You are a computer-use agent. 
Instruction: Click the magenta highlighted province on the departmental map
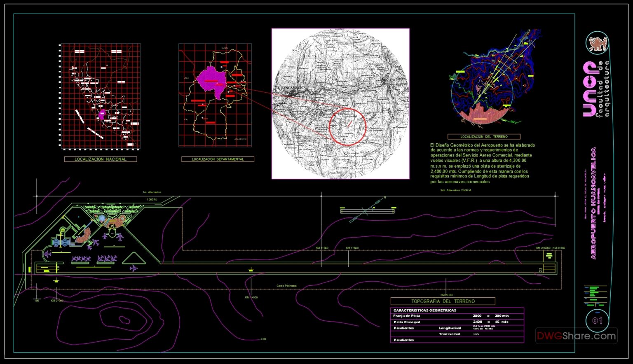[211, 80]
